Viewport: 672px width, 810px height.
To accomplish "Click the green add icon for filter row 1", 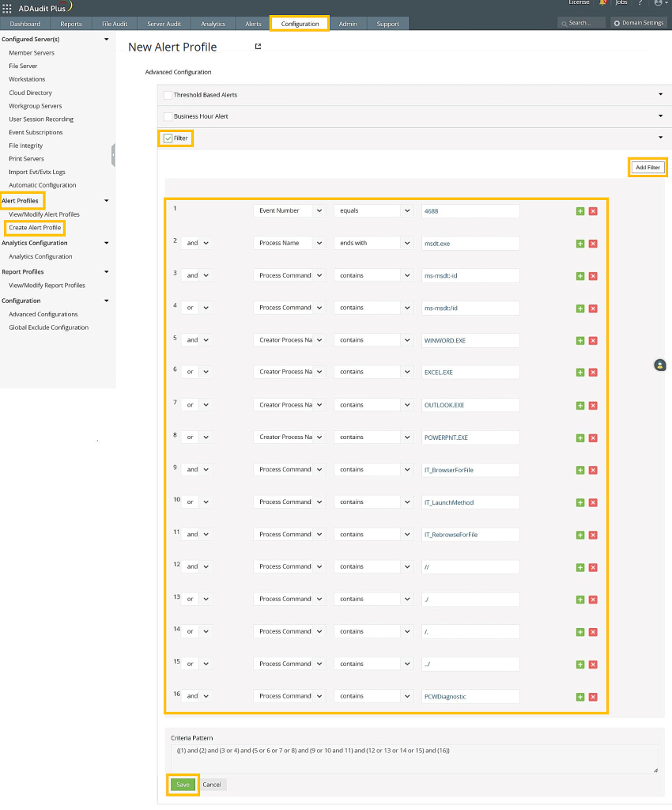I will [x=580, y=211].
